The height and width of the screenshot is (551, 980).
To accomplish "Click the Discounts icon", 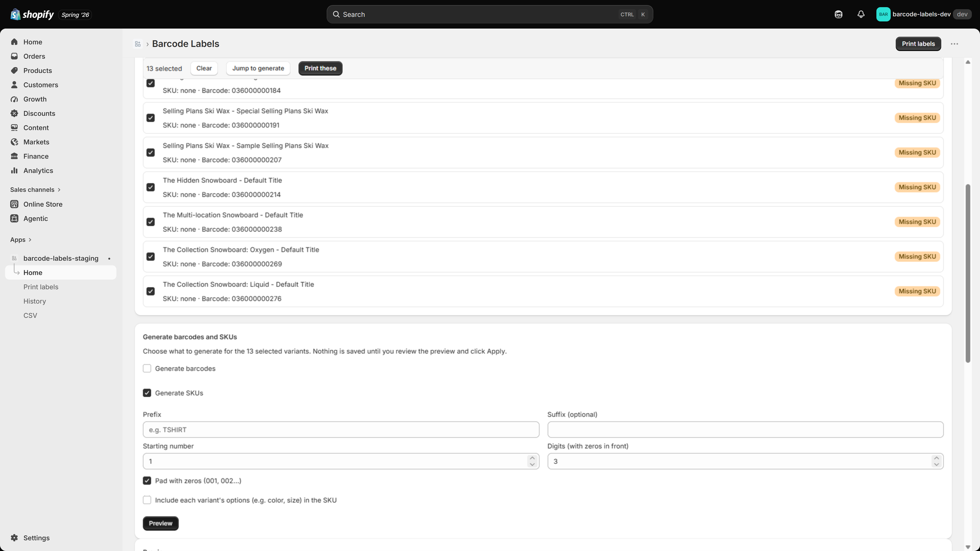I will pyautogui.click(x=14, y=113).
